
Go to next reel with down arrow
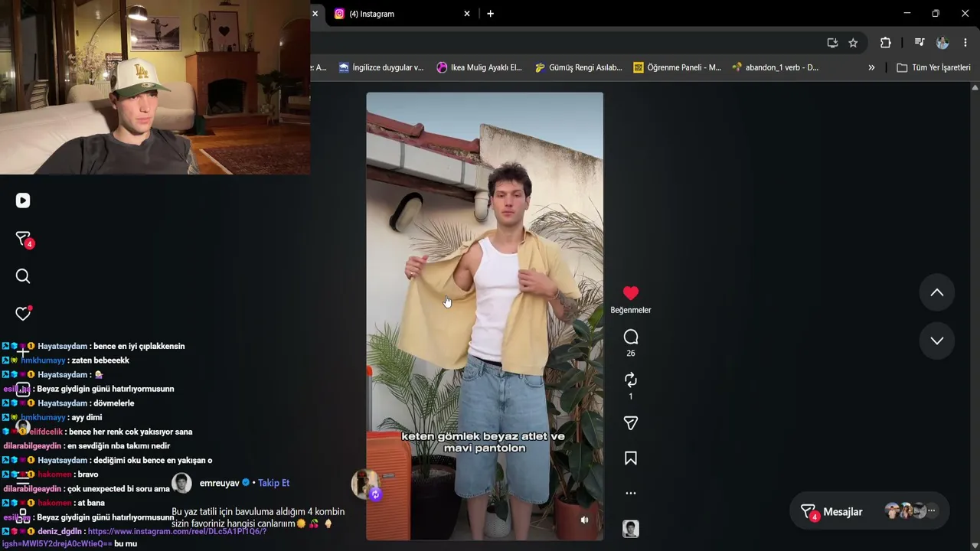coord(937,341)
